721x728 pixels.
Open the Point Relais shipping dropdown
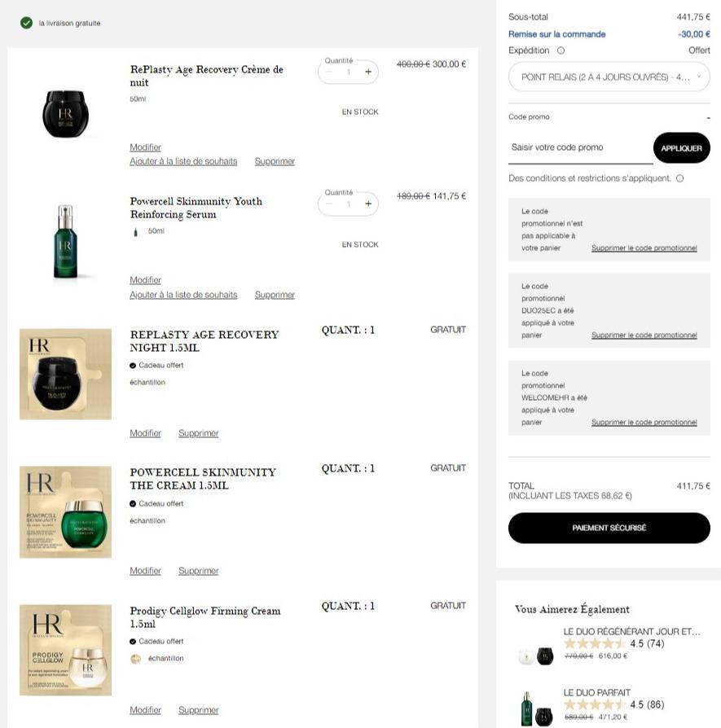point(609,77)
